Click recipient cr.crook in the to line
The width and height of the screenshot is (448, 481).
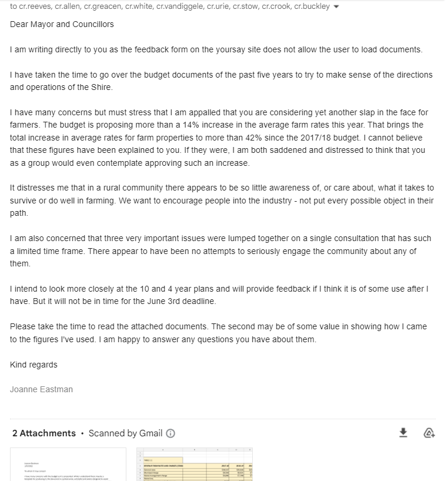pos(278,7)
